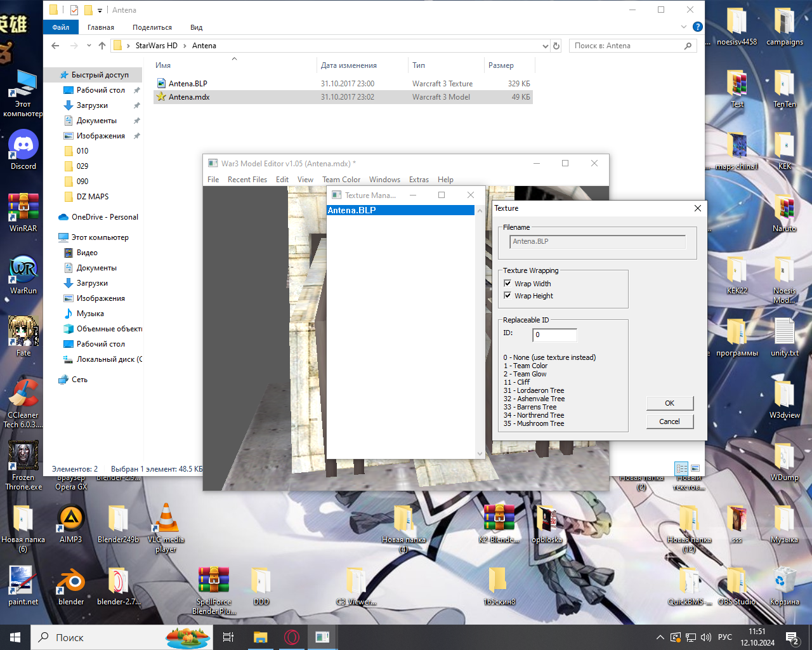812x650 pixels.
Task: Go up one folder level in Explorer
Action: pyautogui.click(x=102, y=46)
